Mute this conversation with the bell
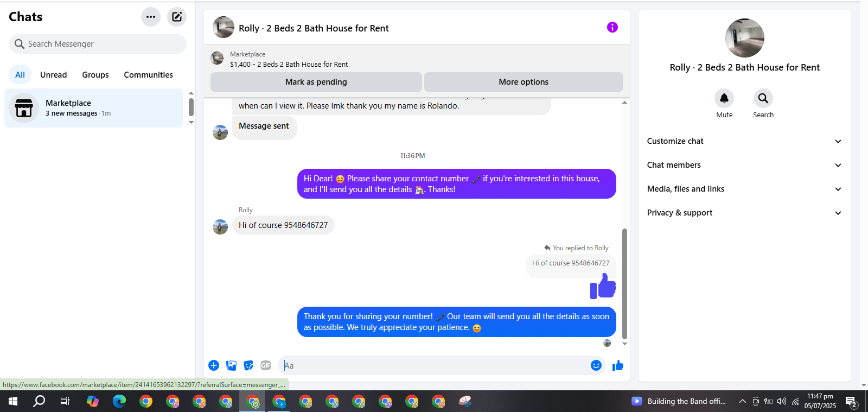Viewport: 868px width, 412px height. tap(724, 98)
